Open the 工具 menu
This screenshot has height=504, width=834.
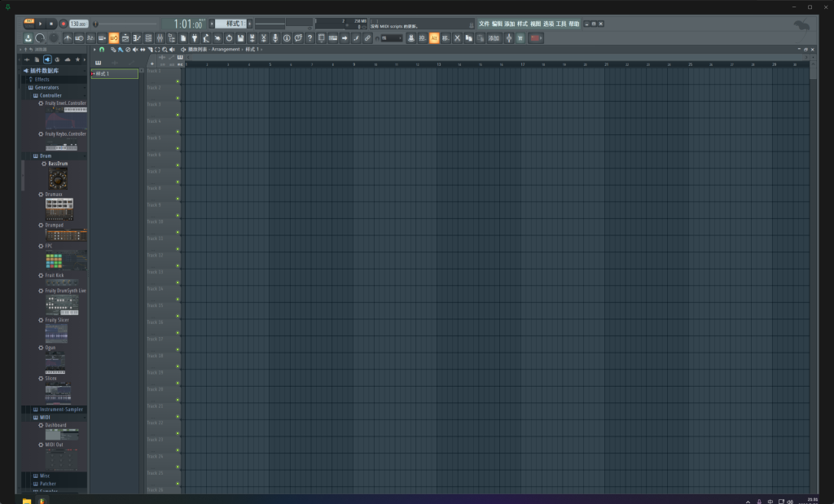coord(561,24)
